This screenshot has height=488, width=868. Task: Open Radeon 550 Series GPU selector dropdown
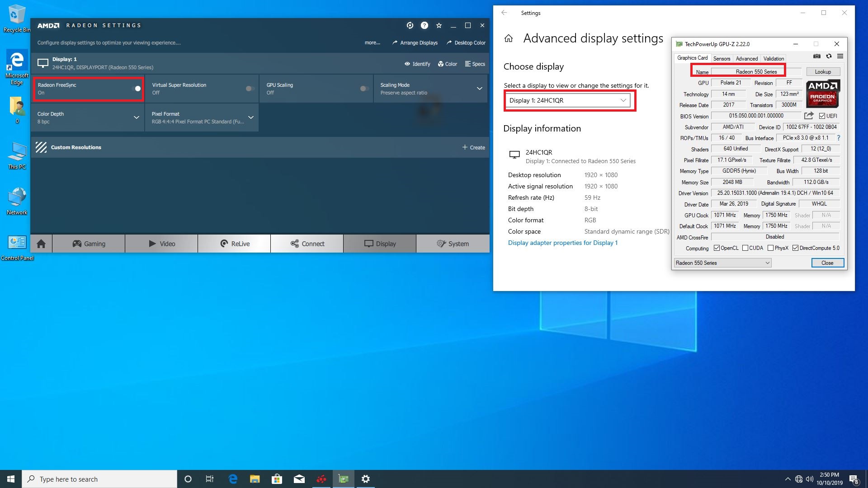(x=722, y=263)
